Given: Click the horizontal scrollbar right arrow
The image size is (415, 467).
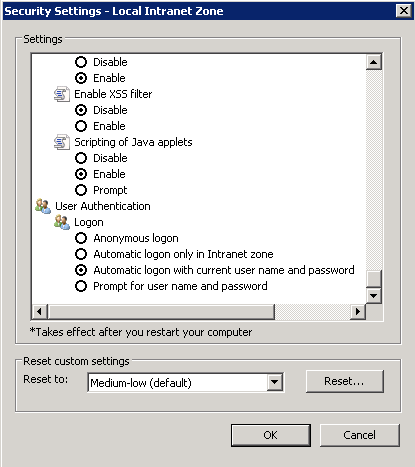Looking at the screenshot, I should coord(358,312).
